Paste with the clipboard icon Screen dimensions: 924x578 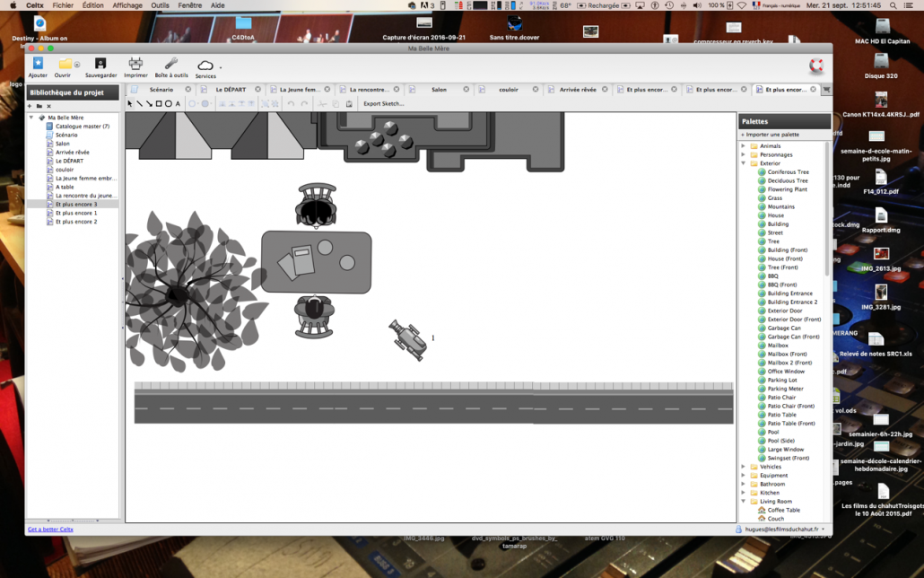coord(349,104)
